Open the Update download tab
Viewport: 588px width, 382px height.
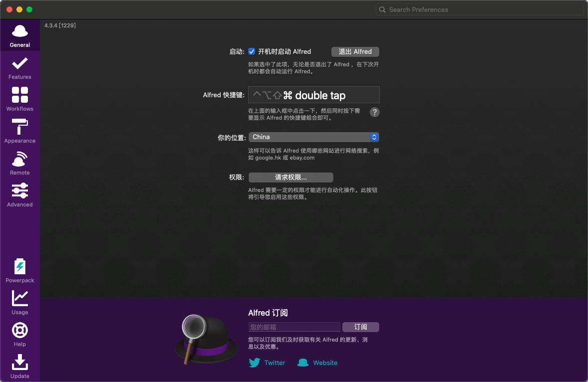point(20,367)
